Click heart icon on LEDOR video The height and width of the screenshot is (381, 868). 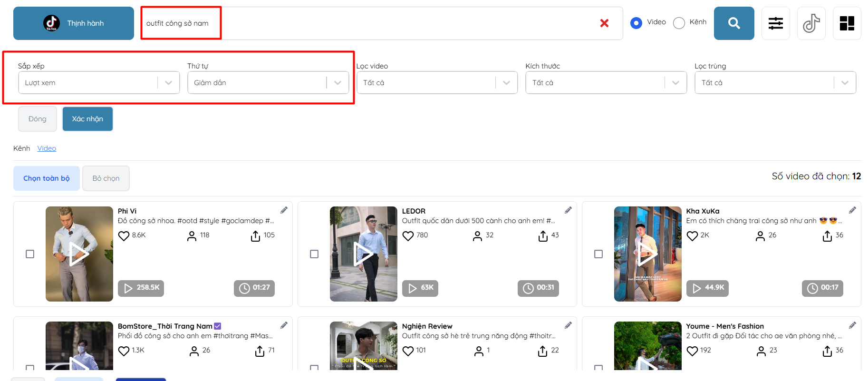pos(408,236)
